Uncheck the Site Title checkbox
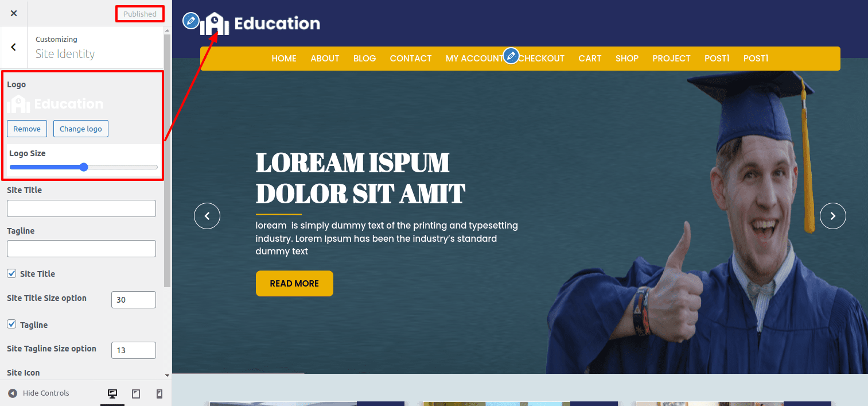 [x=11, y=274]
